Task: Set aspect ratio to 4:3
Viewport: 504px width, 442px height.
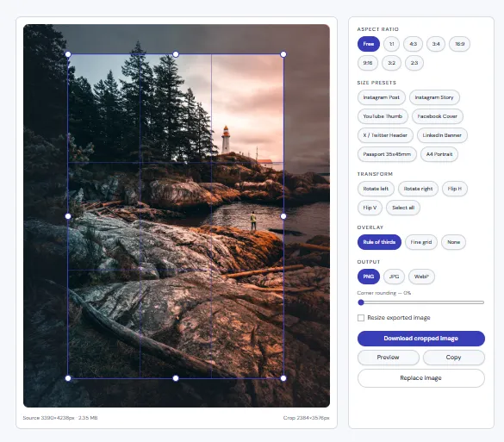Action: click(x=413, y=44)
